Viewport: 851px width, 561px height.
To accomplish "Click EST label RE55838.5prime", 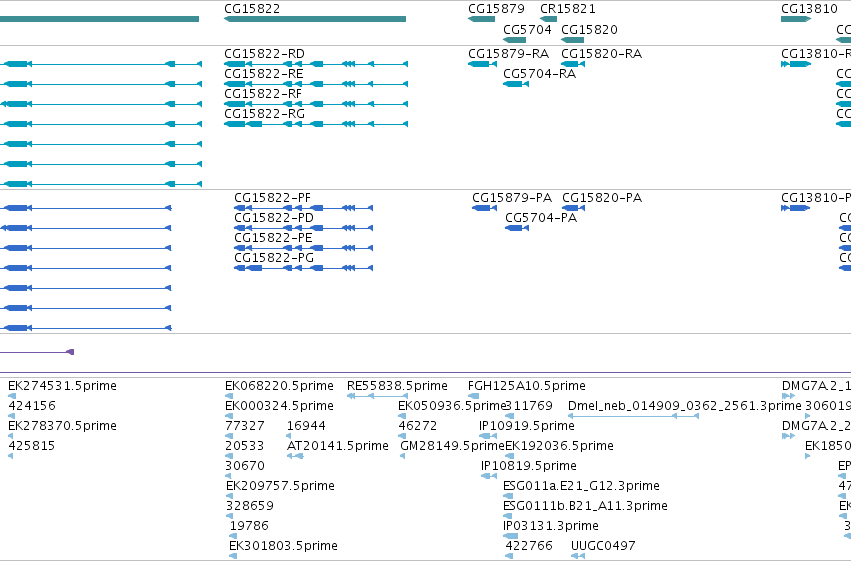I will (397, 386).
